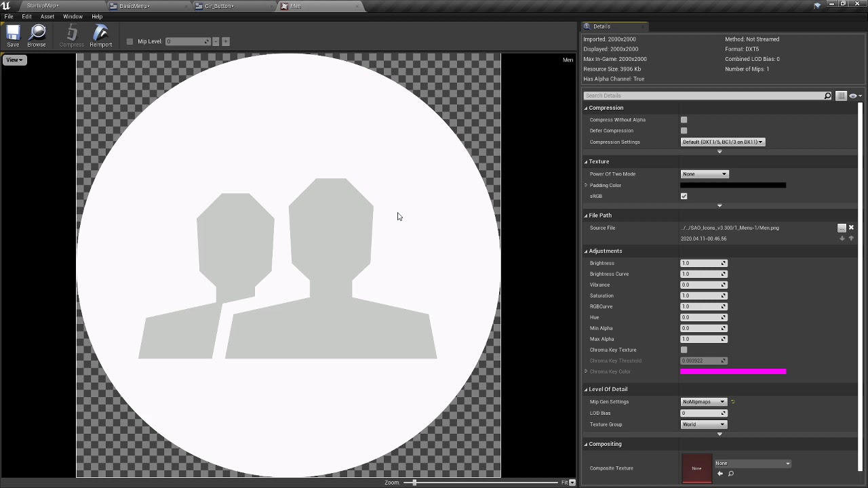Viewport: 868px width, 488px height.
Task: Adjust the Zoom slider handle
Action: (x=414, y=483)
